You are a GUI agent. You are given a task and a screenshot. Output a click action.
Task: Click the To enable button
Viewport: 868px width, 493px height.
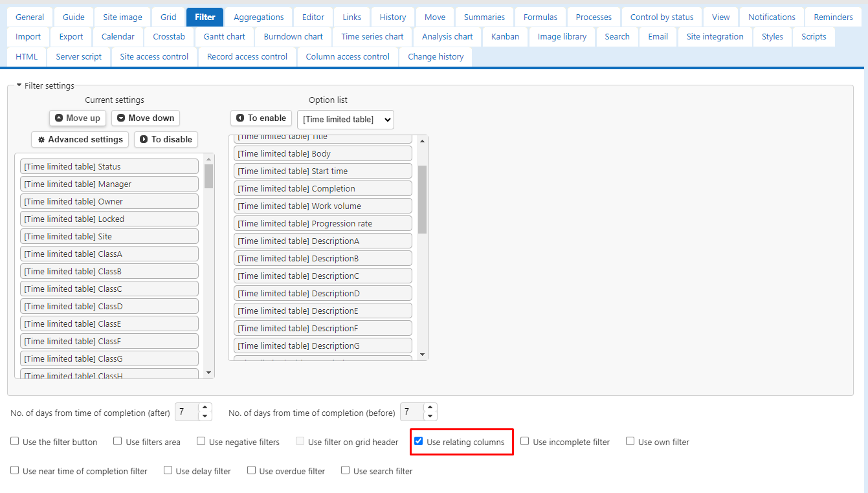[261, 118]
